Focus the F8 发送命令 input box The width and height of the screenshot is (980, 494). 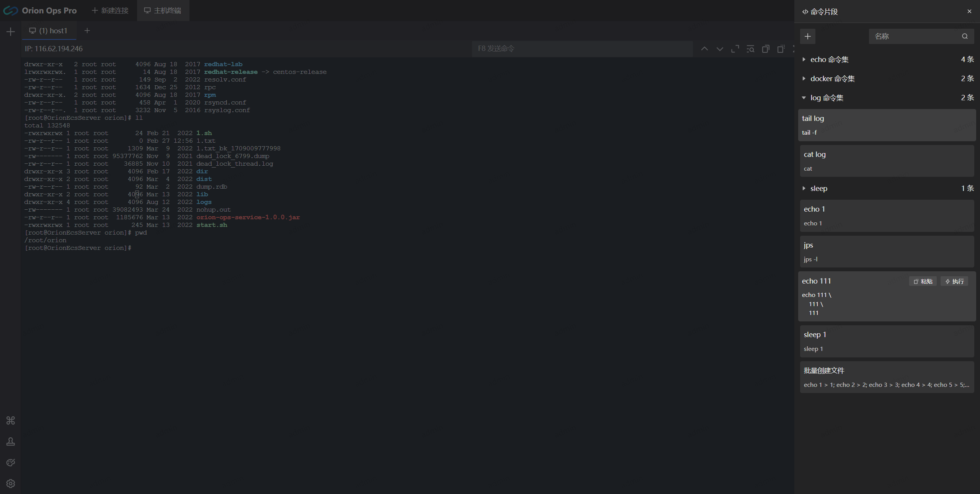point(582,49)
